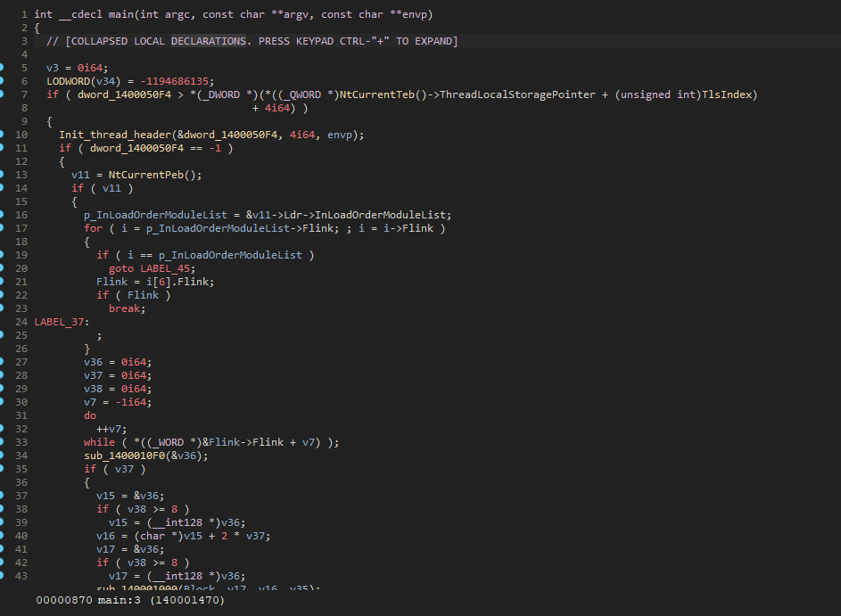The image size is (841, 616).
Task: Click 'if ( v11 )' condition
Action: pyautogui.click(x=102, y=188)
